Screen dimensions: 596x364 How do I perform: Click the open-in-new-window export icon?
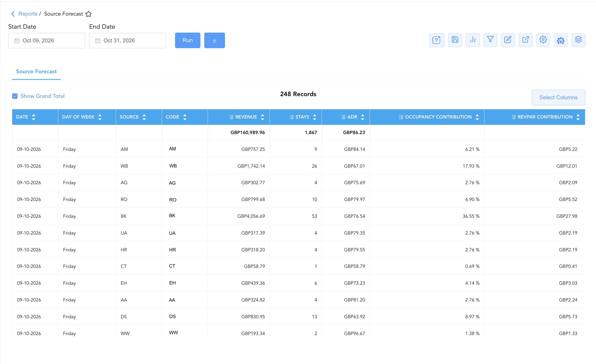(x=525, y=40)
